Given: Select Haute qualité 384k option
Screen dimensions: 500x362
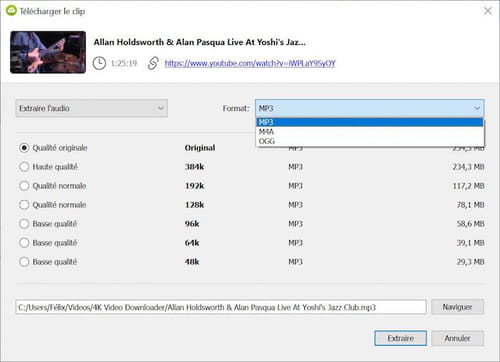Looking at the screenshot, I should pos(24,167).
